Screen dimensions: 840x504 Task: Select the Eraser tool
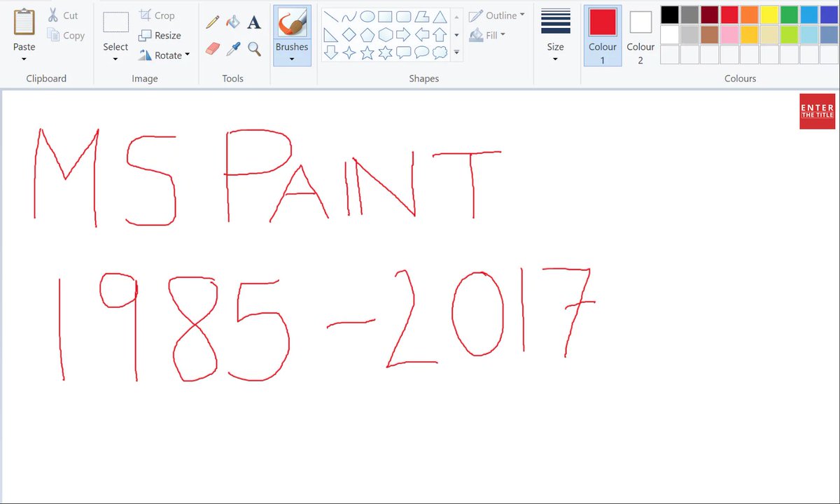[x=213, y=48]
